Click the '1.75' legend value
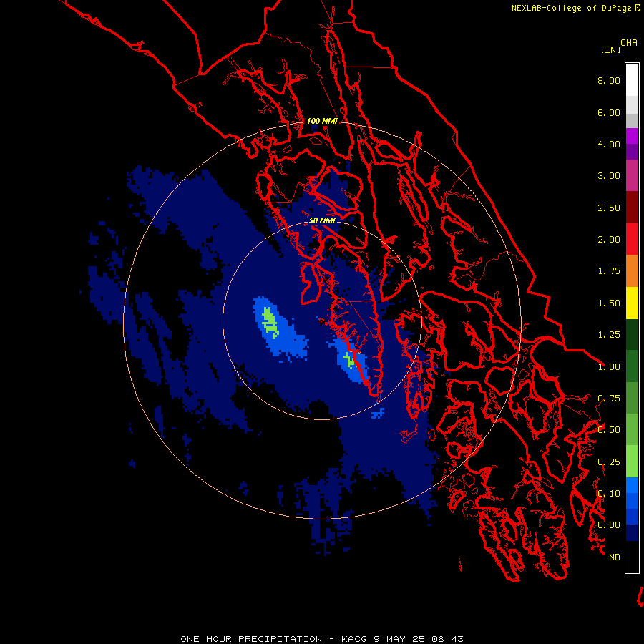Viewport: 644px width, 644px height. pyautogui.click(x=609, y=271)
